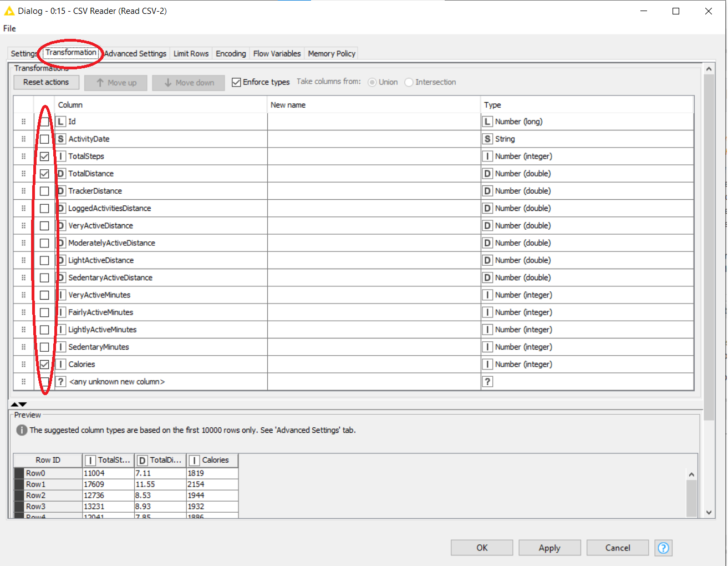This screenshot has width=728, height=566.
Task: Click the help question mark icon
Action: tap(663, 548)
